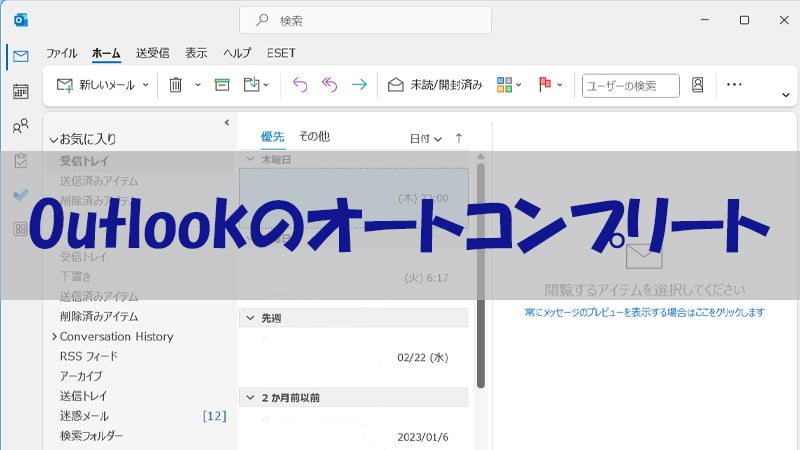
Task: Click the ユーザーの検索 input field
Action: 631,86
